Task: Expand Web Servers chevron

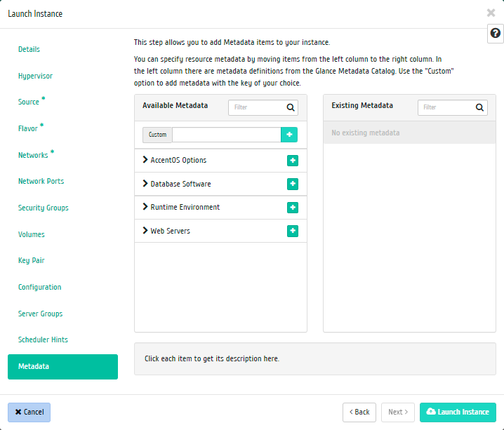Action: pos(145,230)
